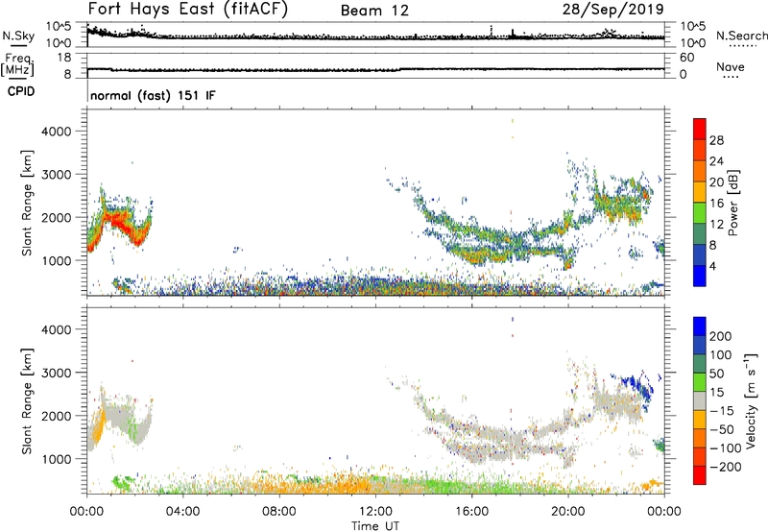Click the '08:00' time axis tick label
The width and height of the screenshot is (768, 532).
(279, 512)
